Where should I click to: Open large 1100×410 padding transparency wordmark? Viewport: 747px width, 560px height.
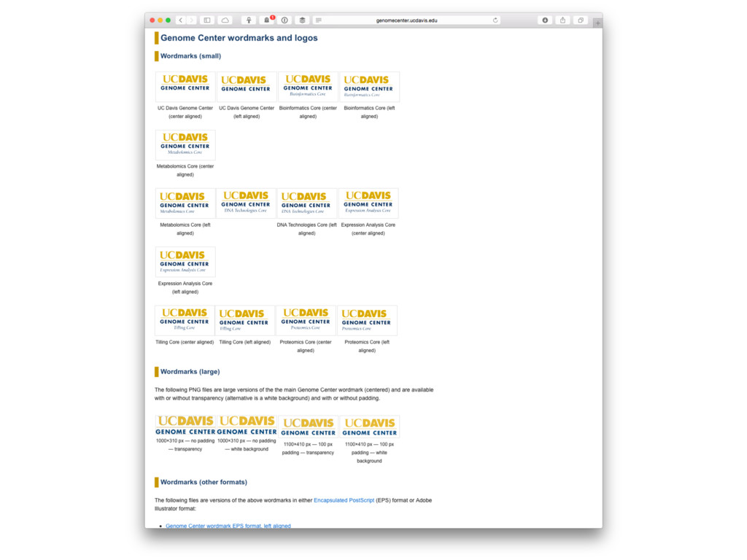coord(308,427)
